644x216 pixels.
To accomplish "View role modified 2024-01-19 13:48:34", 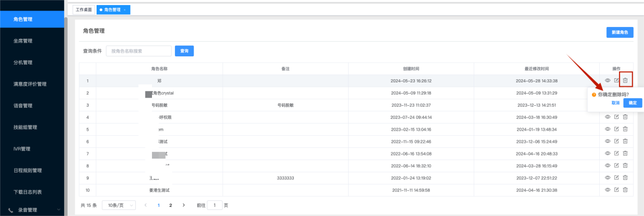I will (607, 129).
